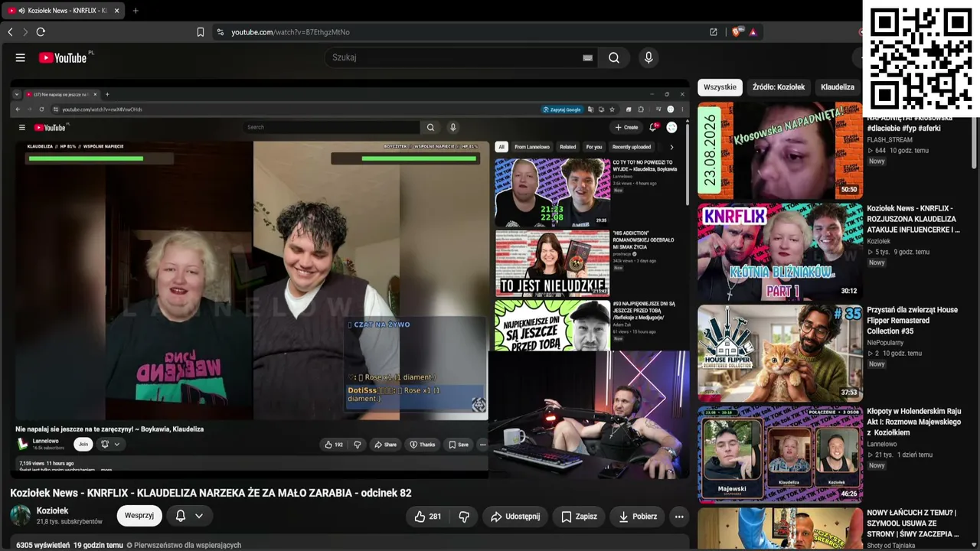Screen dimensions: 980x551
Task: Click the 'odcinek 82' video title
Action: tap(211, 493)
